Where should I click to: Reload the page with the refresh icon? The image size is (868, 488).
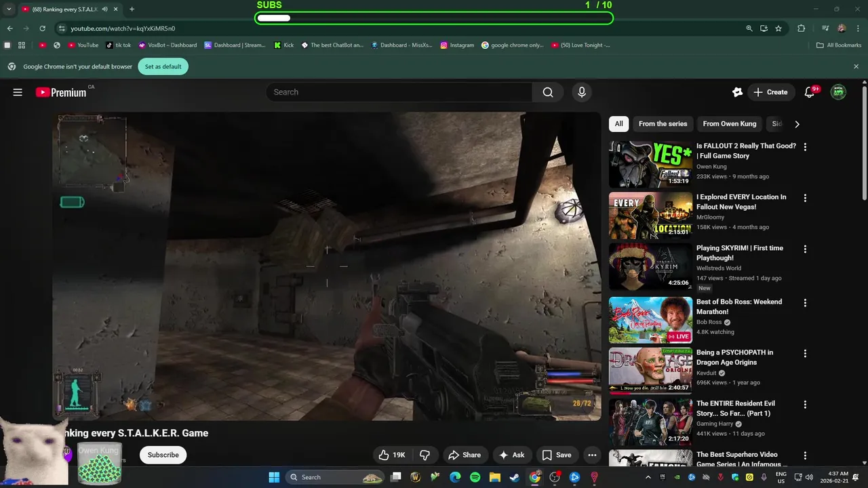(x=42, y=28)
